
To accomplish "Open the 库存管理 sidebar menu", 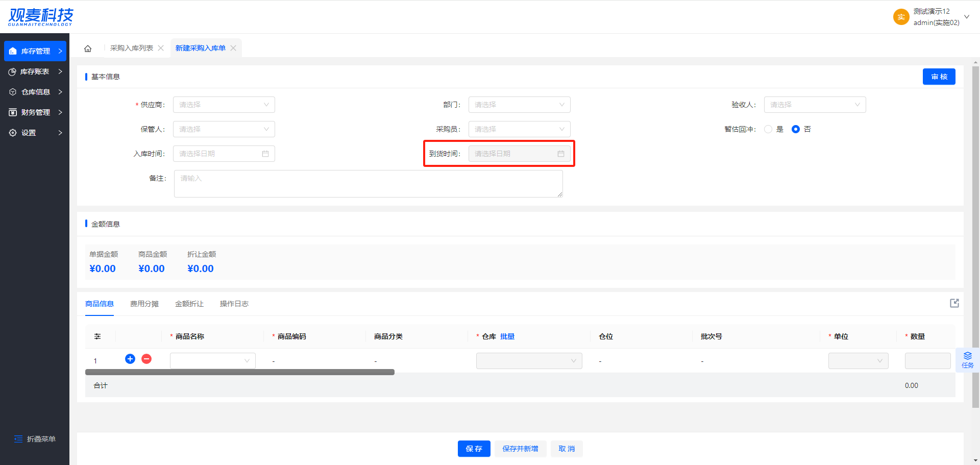I will (35, 51).
